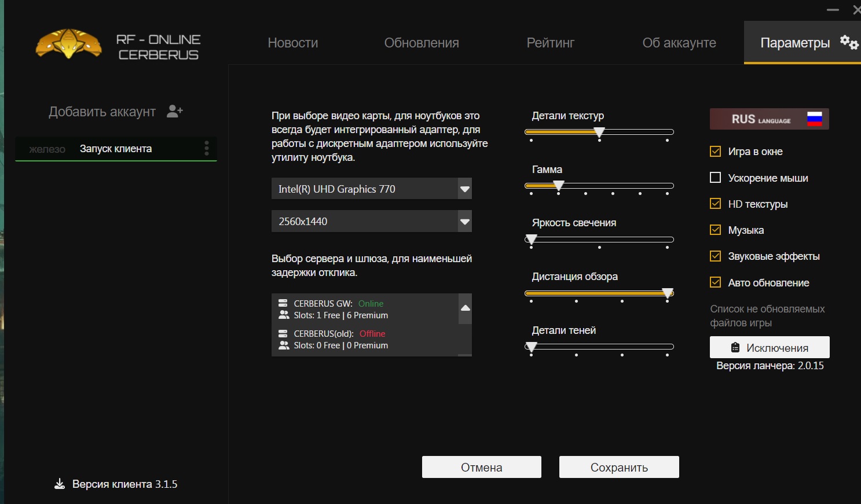Image resolution: width=861 pixels, height=504 pixels.
Task: Click the gear icon beside Параметры
Action: (x=849, y=42)
